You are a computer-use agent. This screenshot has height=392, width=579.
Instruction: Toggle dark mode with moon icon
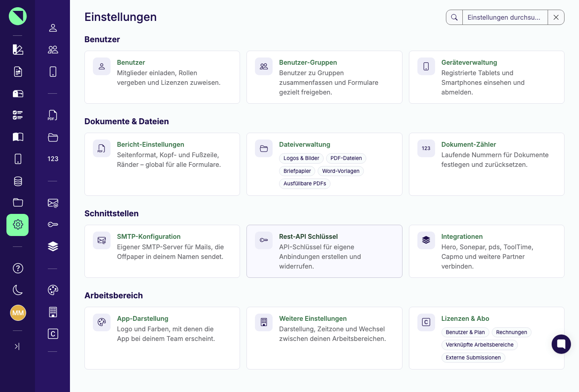tap(18, 290)
